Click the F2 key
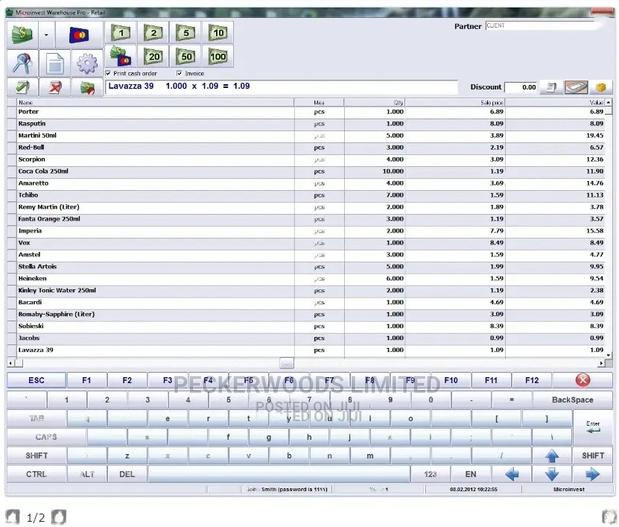Screen dimensions: 619x527 tap(127, 380)
